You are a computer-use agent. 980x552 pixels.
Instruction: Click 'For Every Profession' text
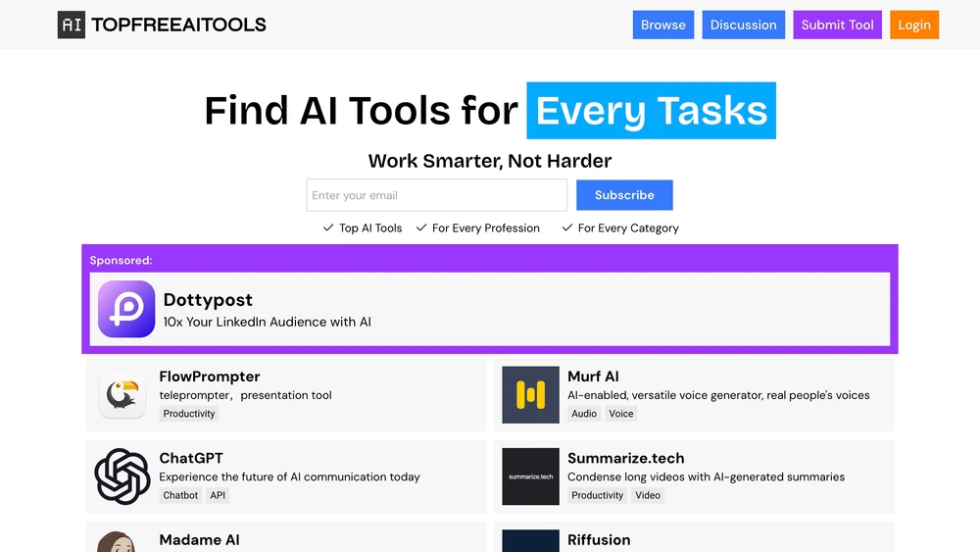[486, 228]
